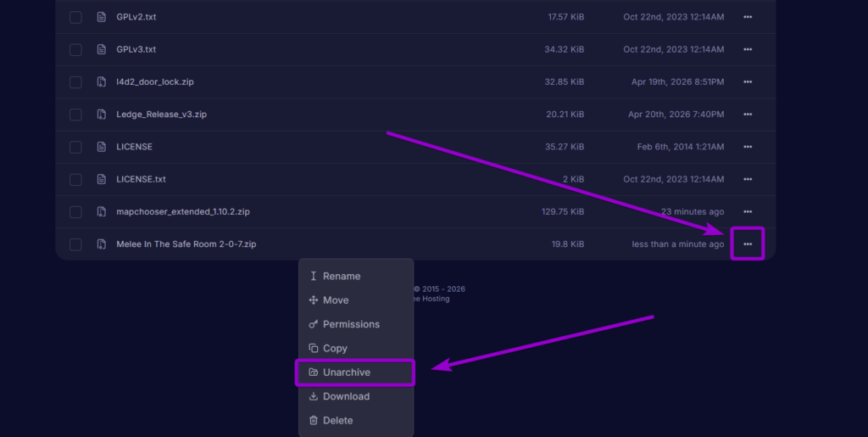Screen dimensions: 868x437
Task: Open the Ledge_Release_v3.zip file name link
Action: (x=161, y=115)
